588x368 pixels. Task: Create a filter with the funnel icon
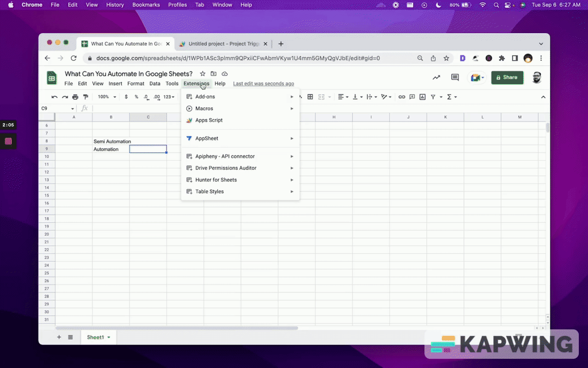tap(433, 97)
